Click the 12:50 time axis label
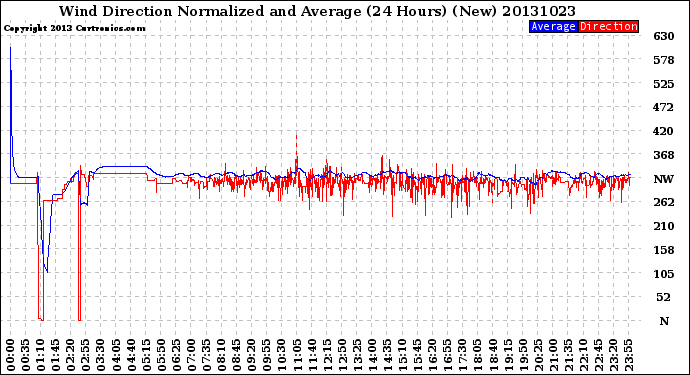 click(x=342, y=355)
